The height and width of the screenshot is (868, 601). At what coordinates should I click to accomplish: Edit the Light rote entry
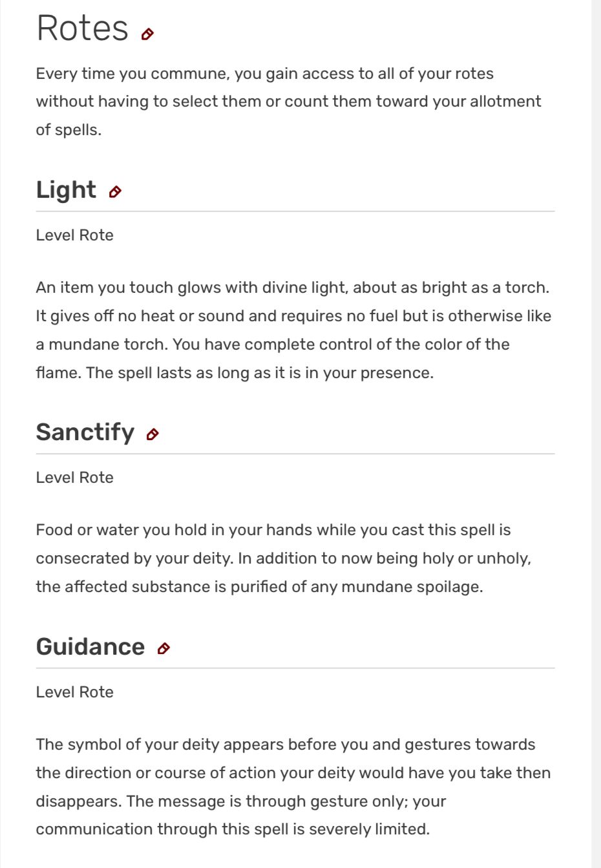click(x=115, y=192)
